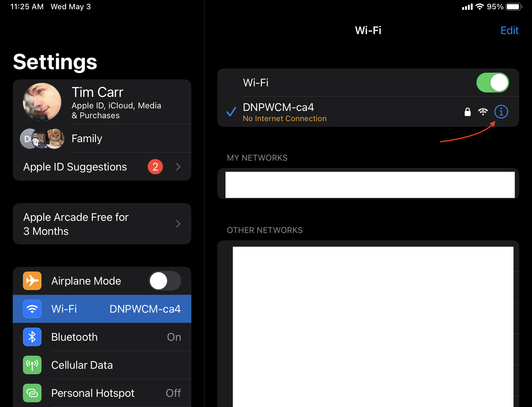Tap the Bluetooth icon in sidebar
The width and height of the screenshot is (532, 407).
(x=32, y=337)
